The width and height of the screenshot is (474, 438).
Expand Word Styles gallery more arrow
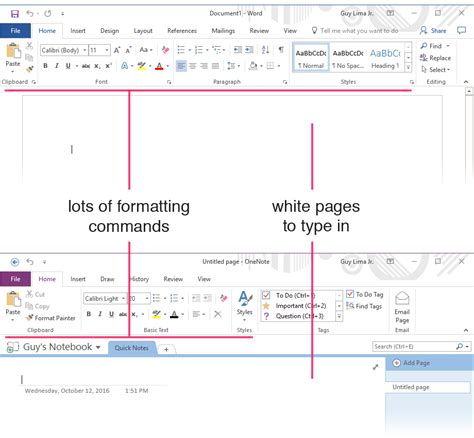coord(408,67)
